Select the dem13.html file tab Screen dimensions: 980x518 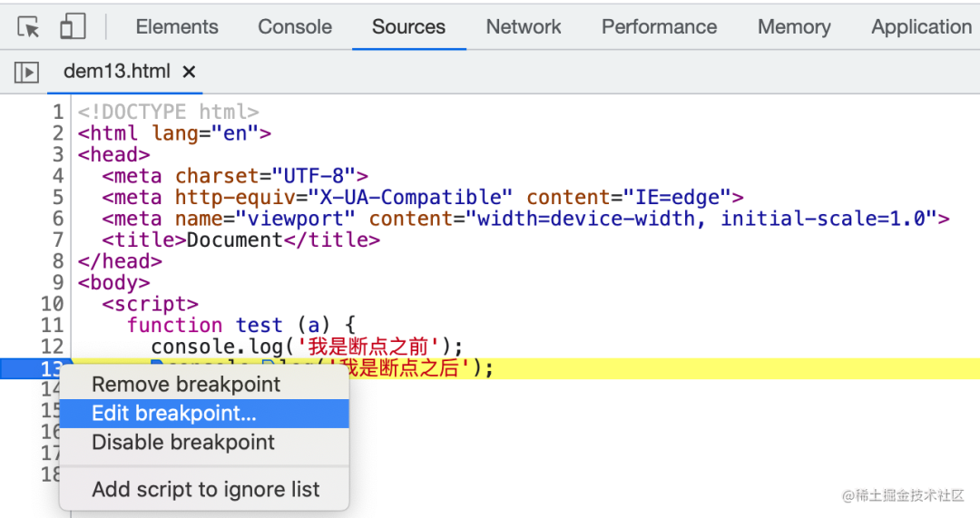[117, 72]
